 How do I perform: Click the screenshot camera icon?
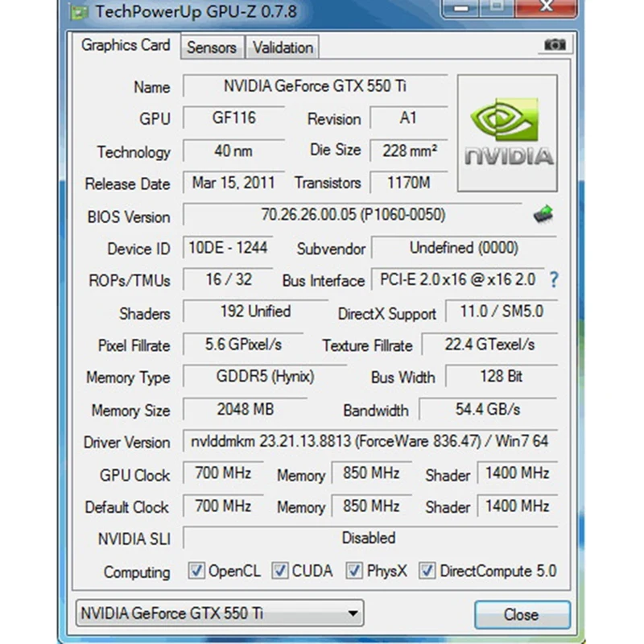pyautogui.click(x=555, y=44)
